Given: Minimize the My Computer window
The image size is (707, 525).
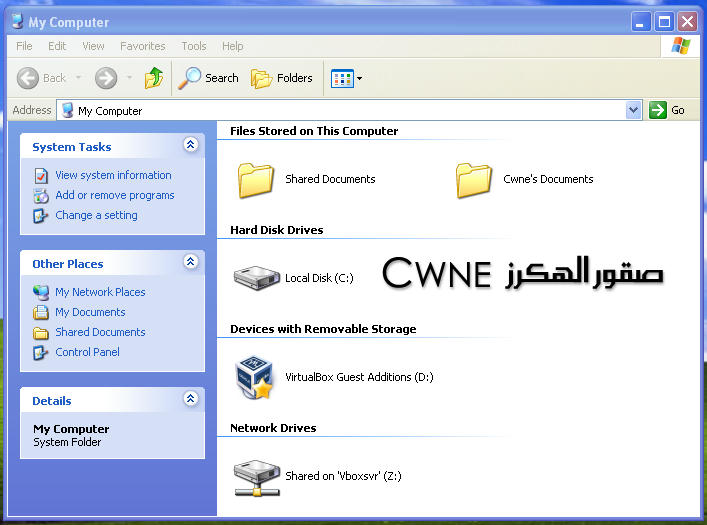Looking at the screenshot, I should 641,22.
